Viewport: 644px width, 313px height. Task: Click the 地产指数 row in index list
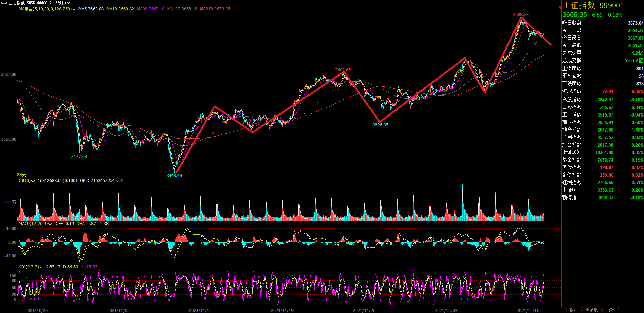(x=572, y=130)
